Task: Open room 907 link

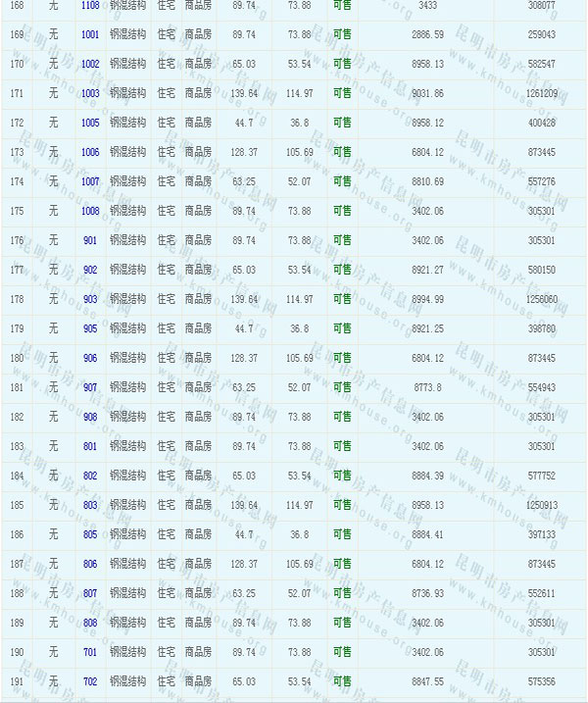Action: pyautogui.click(x=90, y=388)
